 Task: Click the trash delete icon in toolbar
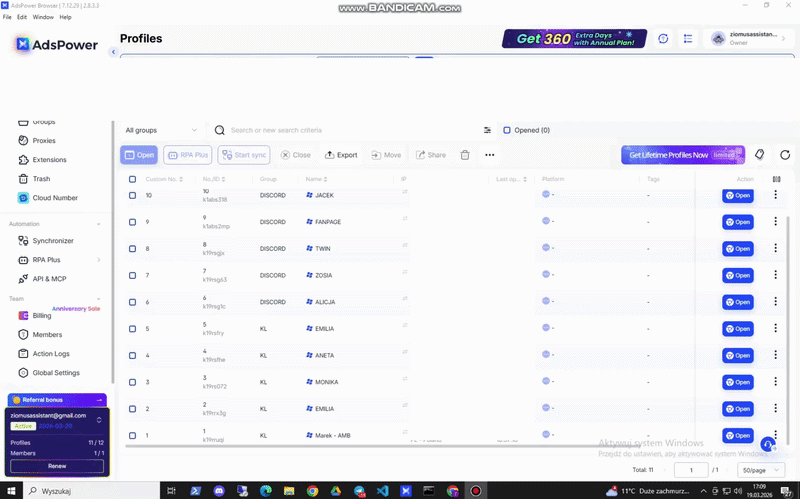[x=465, y=155]
